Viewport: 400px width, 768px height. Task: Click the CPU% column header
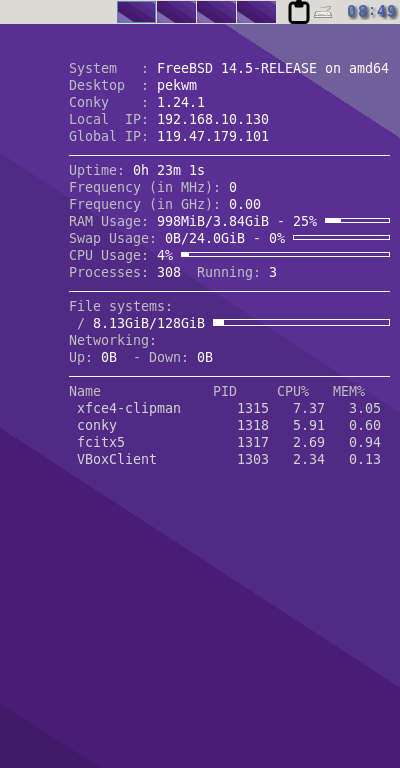point(293,391)
